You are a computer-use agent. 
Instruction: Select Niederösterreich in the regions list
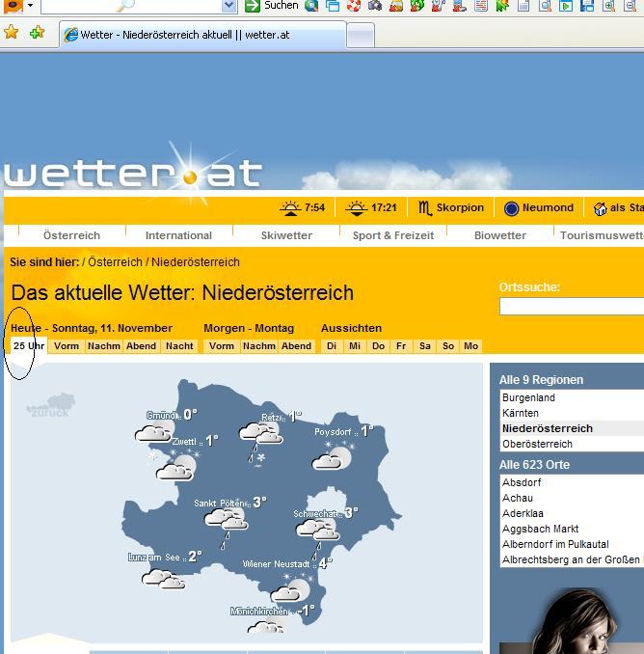[x=572, y=428]
